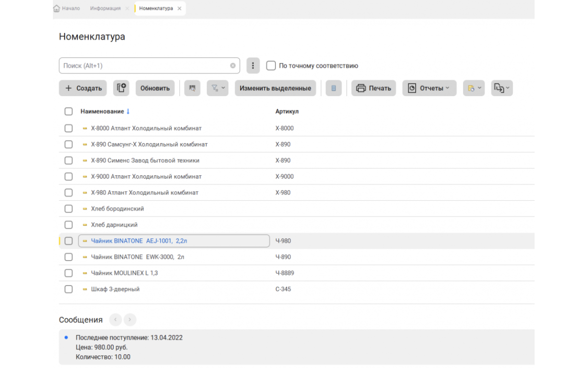The height and width of the screenshot is (368, 588).
Task: Open the Отчеты dropdown menu
Action: [x=429, y=88]
